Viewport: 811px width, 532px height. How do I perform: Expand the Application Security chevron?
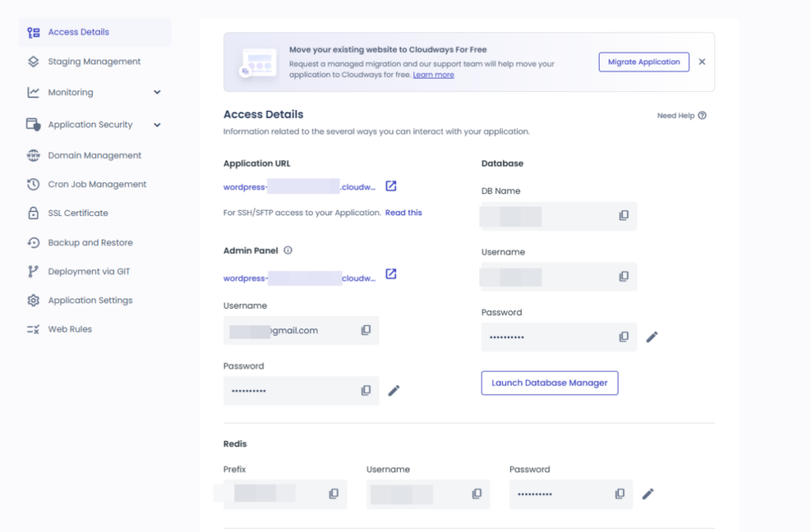(x=158, y=125)
